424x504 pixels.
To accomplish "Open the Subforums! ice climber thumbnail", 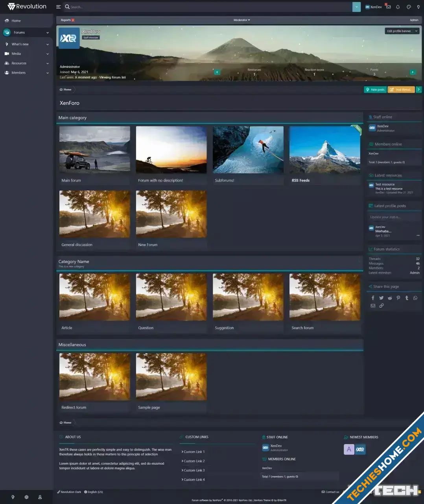I will point(248,149).
